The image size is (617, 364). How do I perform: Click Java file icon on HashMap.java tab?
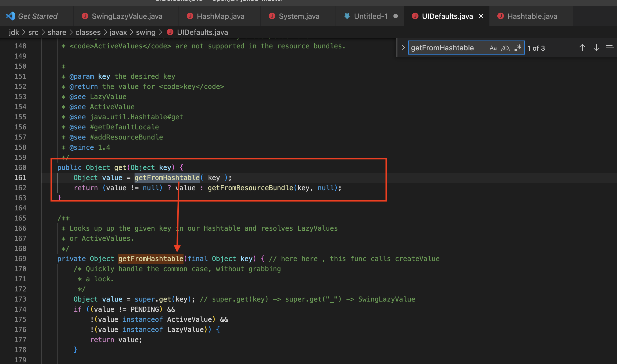tap(190, 16)
